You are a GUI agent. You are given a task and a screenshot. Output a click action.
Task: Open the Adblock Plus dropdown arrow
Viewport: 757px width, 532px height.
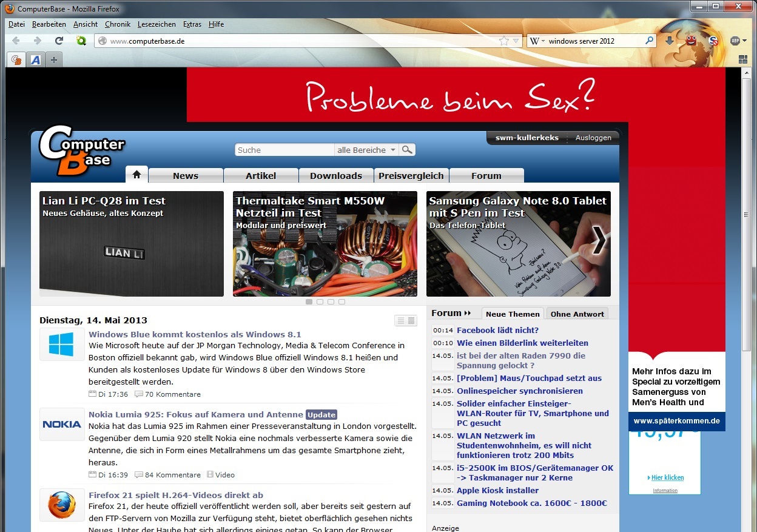tap(744, 41)
